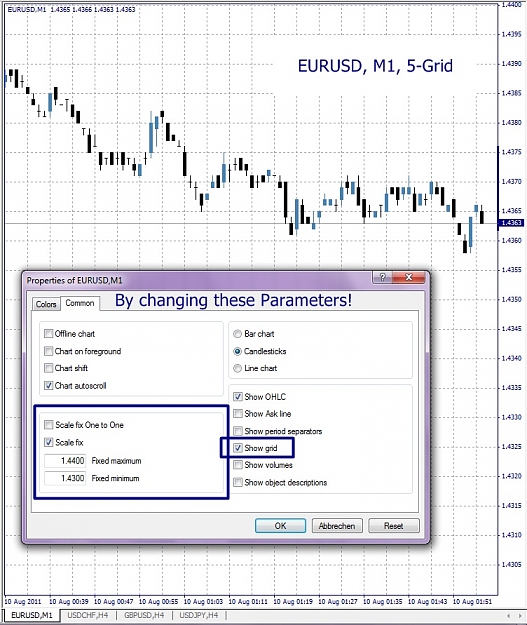Switch to the Colors tab
The width and height of the screenshot is (527, 625).
pos(46,304)
